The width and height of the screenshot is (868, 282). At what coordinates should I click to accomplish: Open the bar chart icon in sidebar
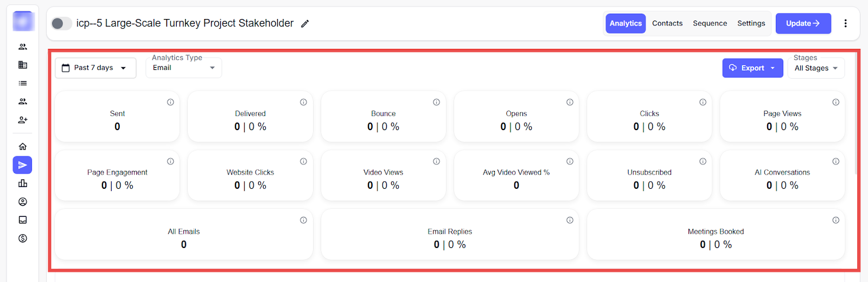(22, 183)
